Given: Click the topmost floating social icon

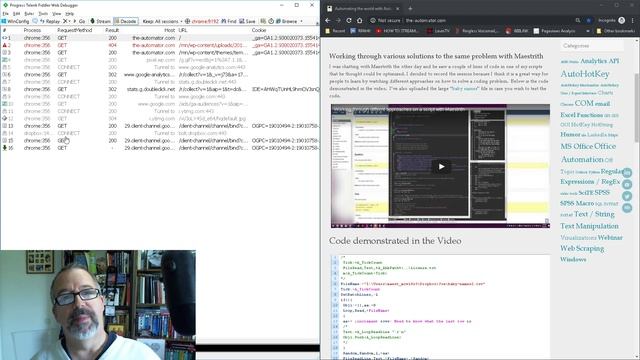Looking at the screenshot, I should click(x=627, y=173).
